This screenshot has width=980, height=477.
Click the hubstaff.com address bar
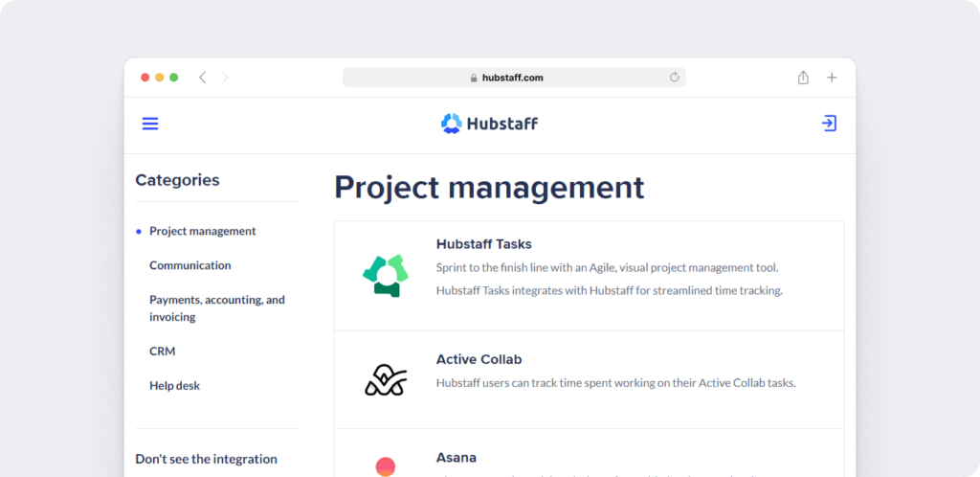514,78
